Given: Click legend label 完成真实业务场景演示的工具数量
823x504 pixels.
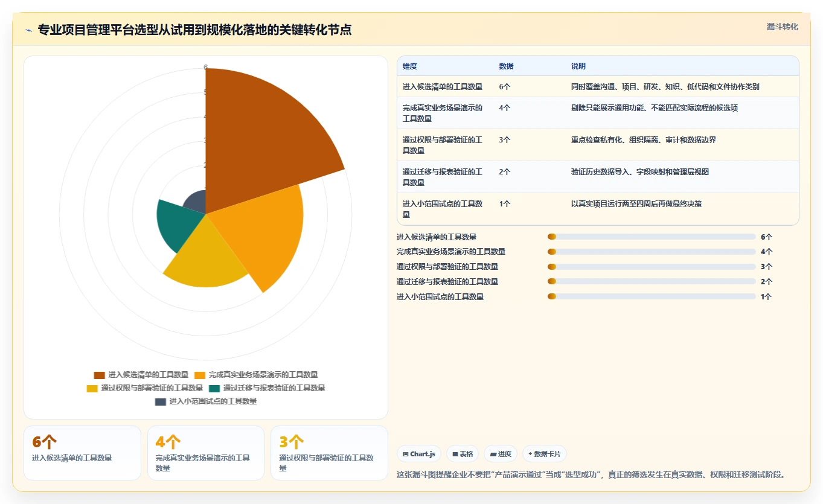Looking at the screenshot, I should pos(263,375).
